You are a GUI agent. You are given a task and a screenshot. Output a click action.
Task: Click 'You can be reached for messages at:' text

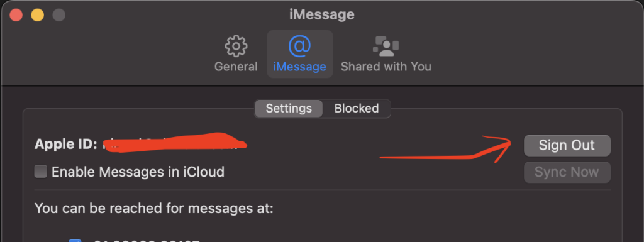(x=154, y=208)
